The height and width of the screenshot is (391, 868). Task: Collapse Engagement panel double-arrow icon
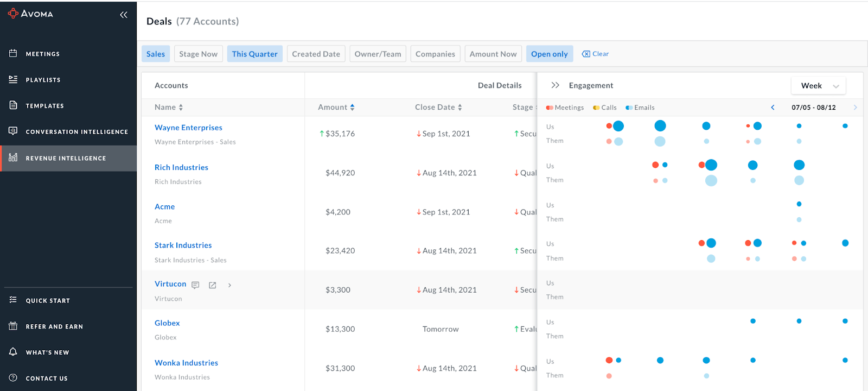(555, 85)
